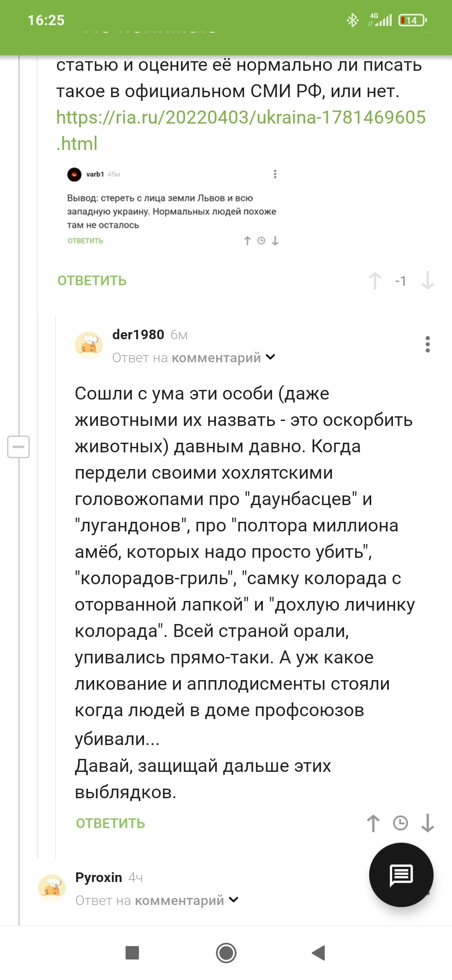Downvote der1980's comment
Image resolution: width=452 pixels, height=980 pixels.
click(x=427, y=823)
